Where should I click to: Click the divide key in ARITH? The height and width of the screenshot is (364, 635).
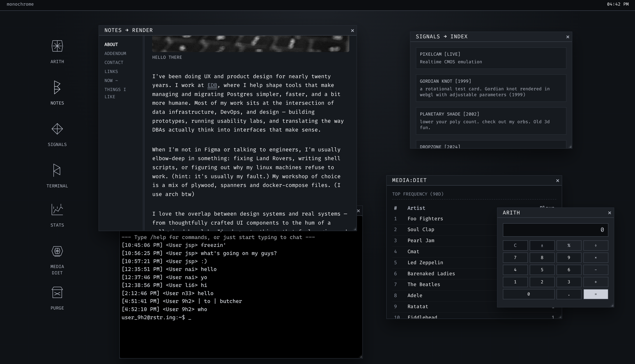click(596, 246)
